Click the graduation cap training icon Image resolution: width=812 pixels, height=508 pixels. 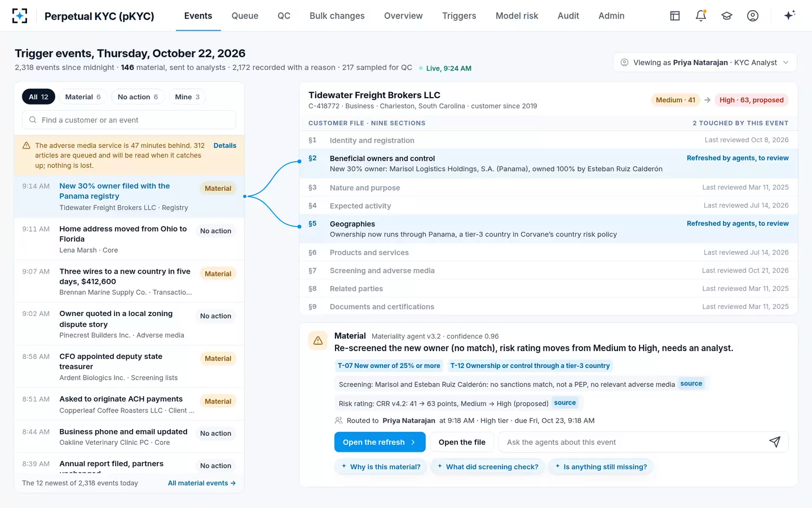727,16
